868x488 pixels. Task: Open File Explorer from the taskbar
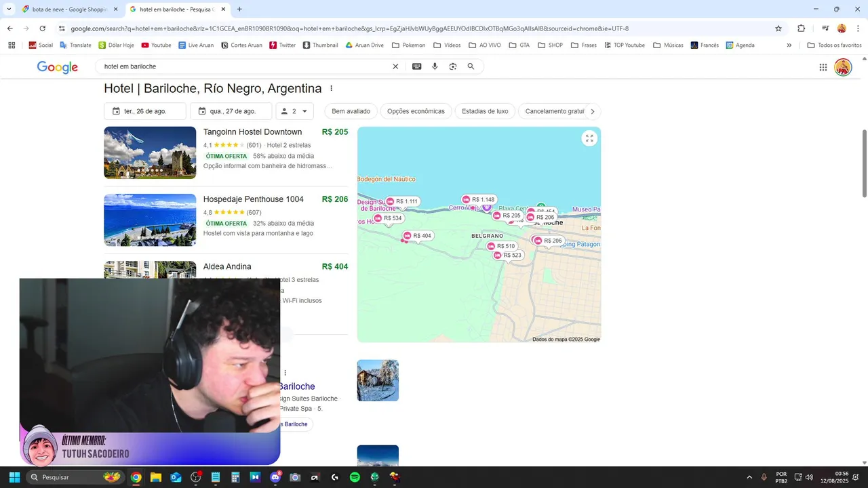point(156,477)
